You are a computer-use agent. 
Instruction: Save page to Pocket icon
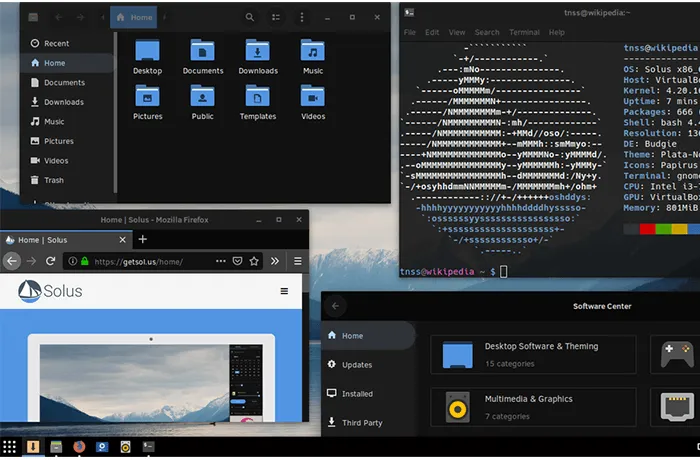pos(238,261)
